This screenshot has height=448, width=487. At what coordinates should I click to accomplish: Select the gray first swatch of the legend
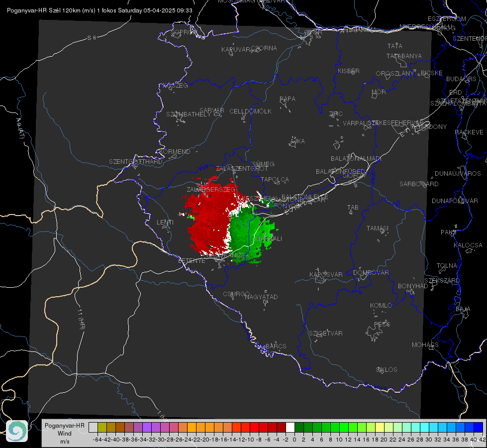pos(93,428)
